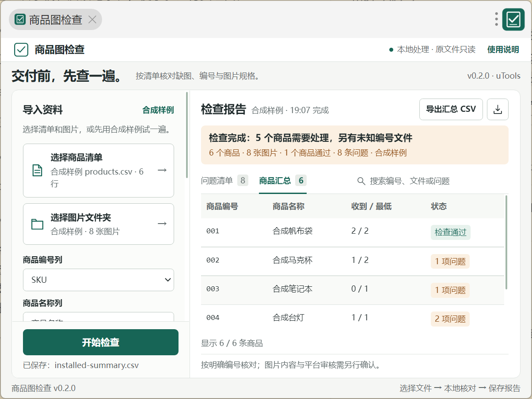Select product code 003 cell
The width and height of the screenshot is (532, 399).
213,289
